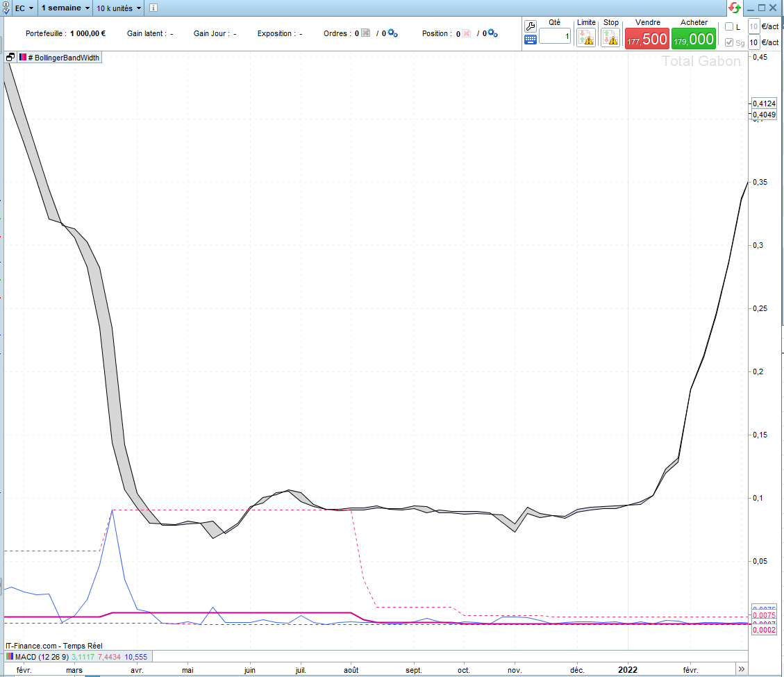Open the EC chart type dropdown
The height and width of the screenshot is (677, 784).
coord(24,8)
